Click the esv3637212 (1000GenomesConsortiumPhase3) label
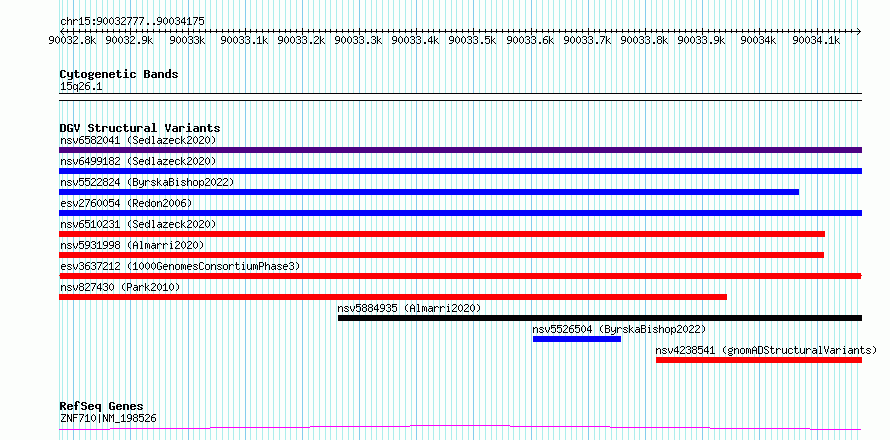This screenshot has width=890, height=440. pyautogui.click(x=180, y=266)
